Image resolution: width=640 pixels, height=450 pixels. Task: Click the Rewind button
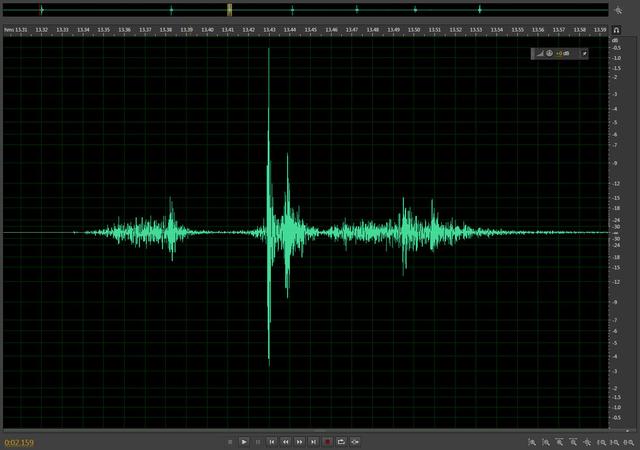coord(286,442)
